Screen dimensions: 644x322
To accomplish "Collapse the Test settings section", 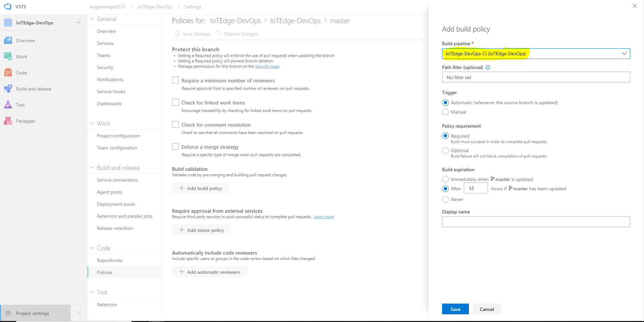I will point(92,293).
